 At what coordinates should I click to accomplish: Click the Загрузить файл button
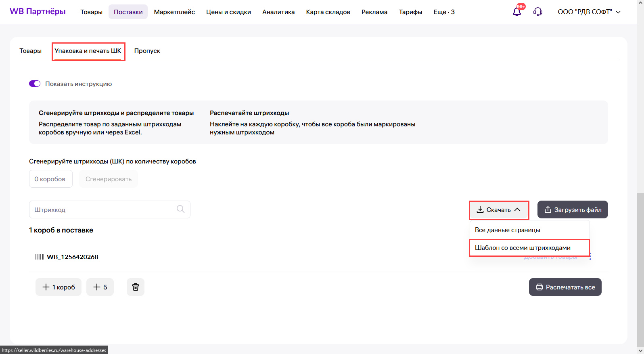tap(573, 210)
